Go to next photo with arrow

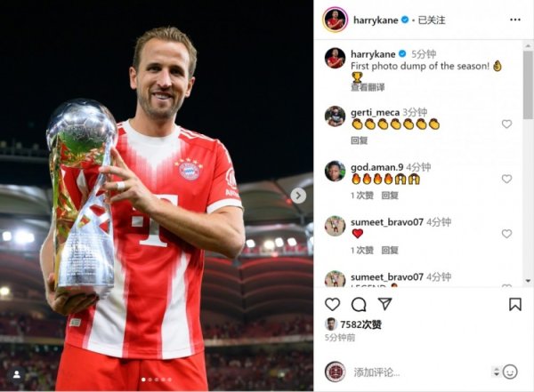(298, 196)
